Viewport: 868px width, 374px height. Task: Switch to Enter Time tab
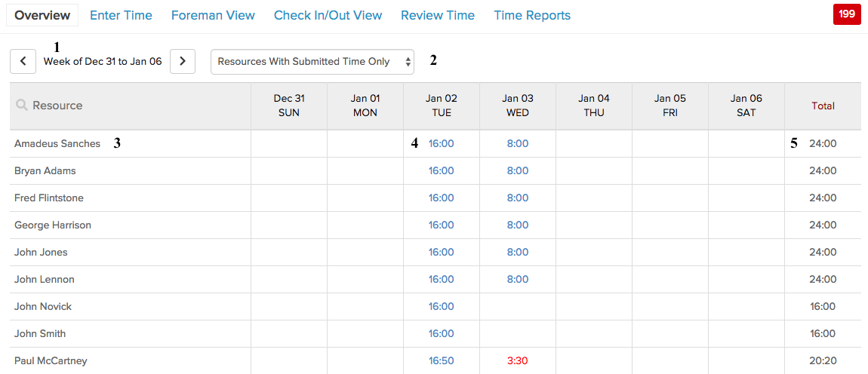tap(121, 16)
